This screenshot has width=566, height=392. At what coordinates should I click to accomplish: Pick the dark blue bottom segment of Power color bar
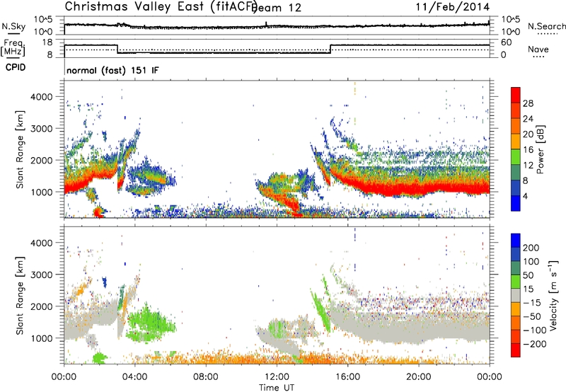[516, 203]
